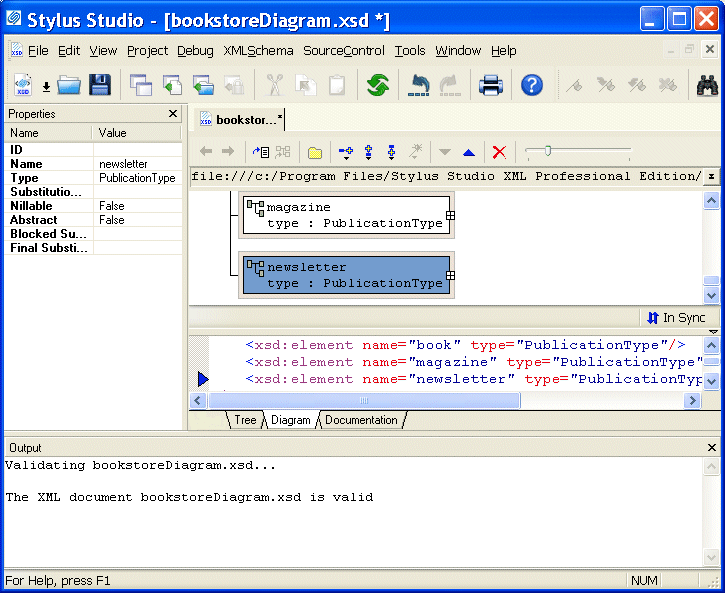Close the Properties panel

coord(173,114)
